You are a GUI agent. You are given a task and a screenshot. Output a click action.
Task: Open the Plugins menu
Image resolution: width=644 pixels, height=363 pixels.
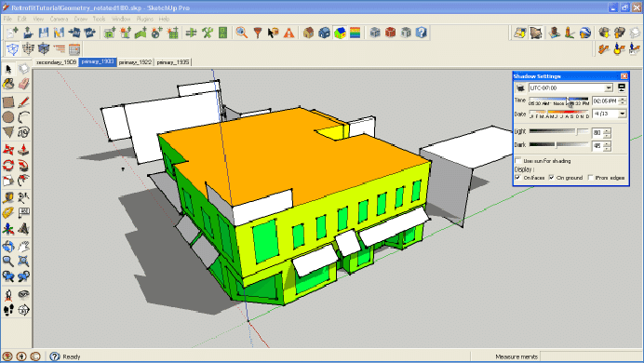click(144, 19)
